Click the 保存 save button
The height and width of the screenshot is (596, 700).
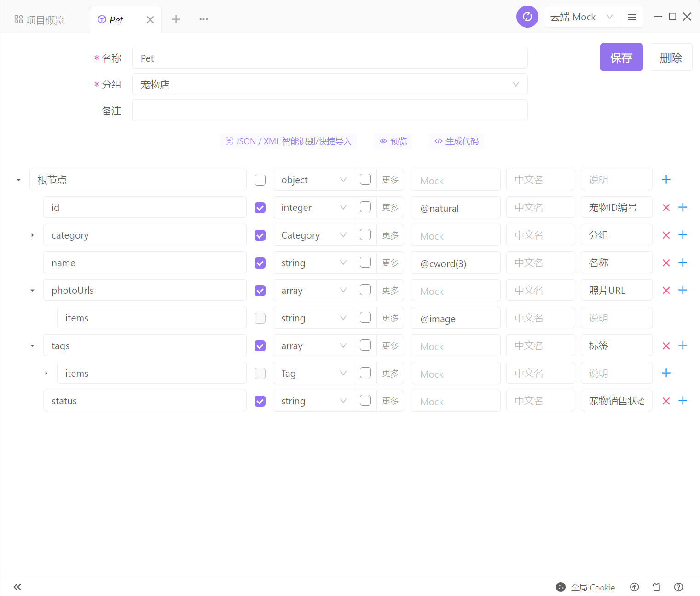(x=621, y=57)
